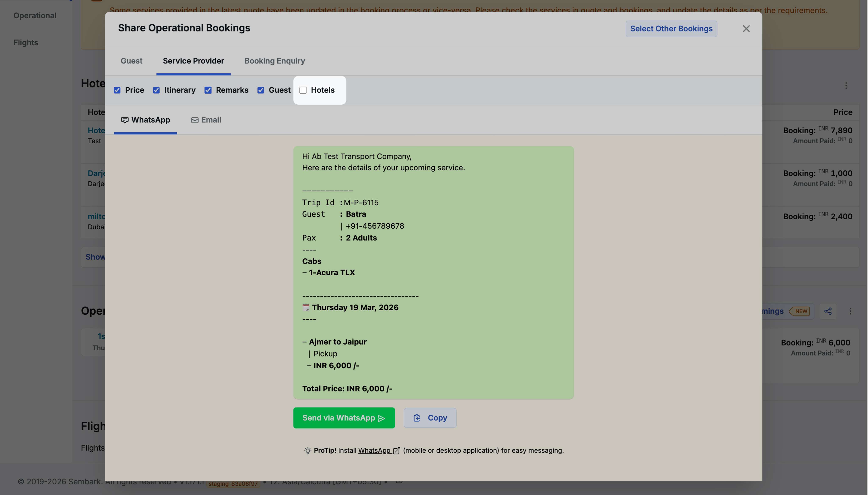Click the copy clipboard icon
Image resolution: width=868 pixels, height=495 pixels.
coord(417,418)
